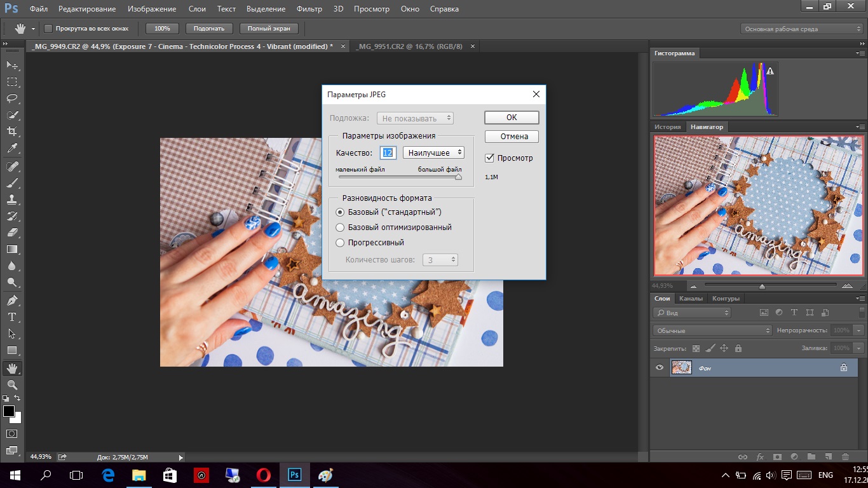Select the Horizontal Type tool

[12, 317]
